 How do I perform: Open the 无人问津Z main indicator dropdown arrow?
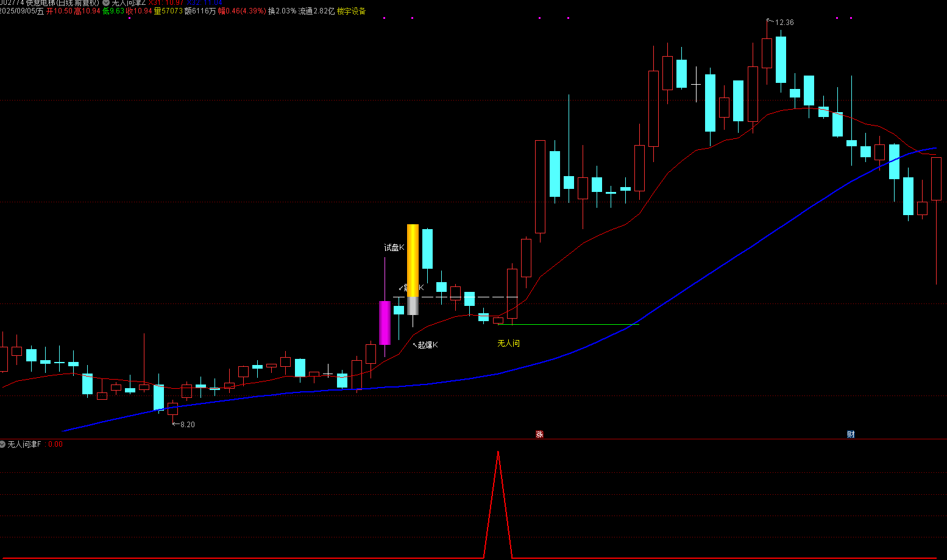click(x=106, y=2)
